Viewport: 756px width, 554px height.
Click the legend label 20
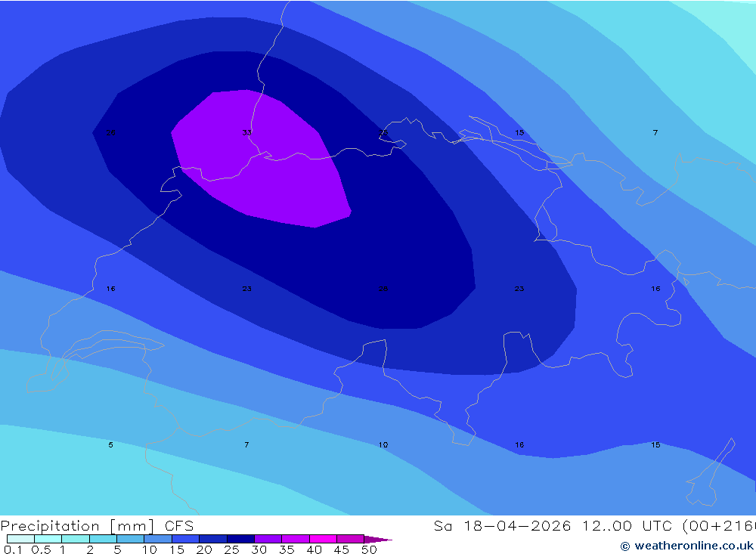[x=204, y=549]
